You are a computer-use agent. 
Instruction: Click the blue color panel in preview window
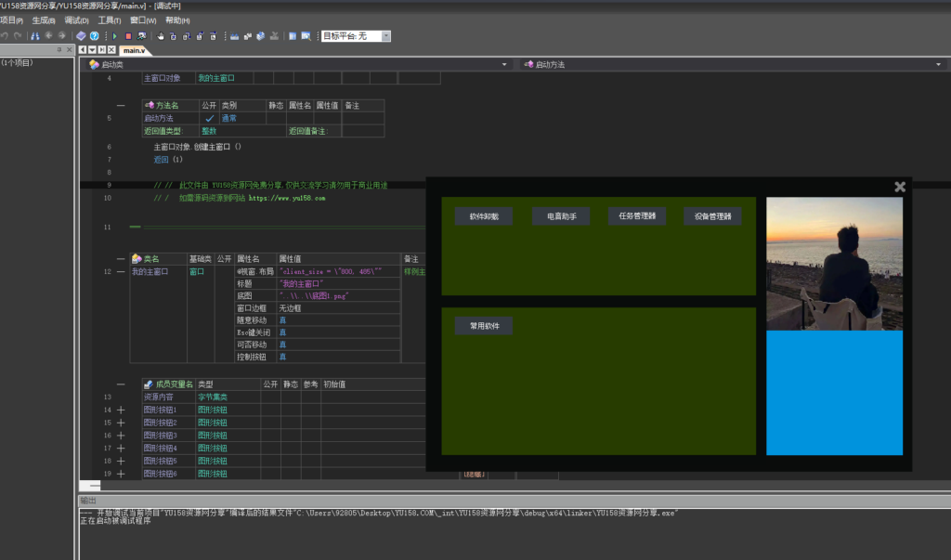(x=834, y=392)
